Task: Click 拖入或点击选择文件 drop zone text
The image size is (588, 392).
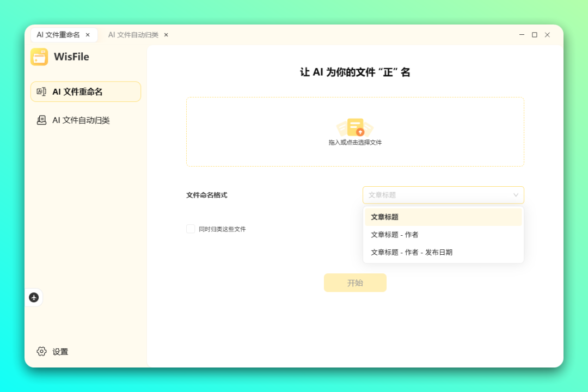Action: tap(355, 143)
